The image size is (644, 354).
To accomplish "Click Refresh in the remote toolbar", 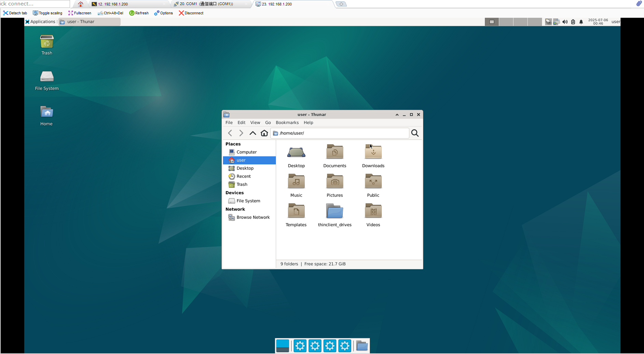I will point(139,13).
